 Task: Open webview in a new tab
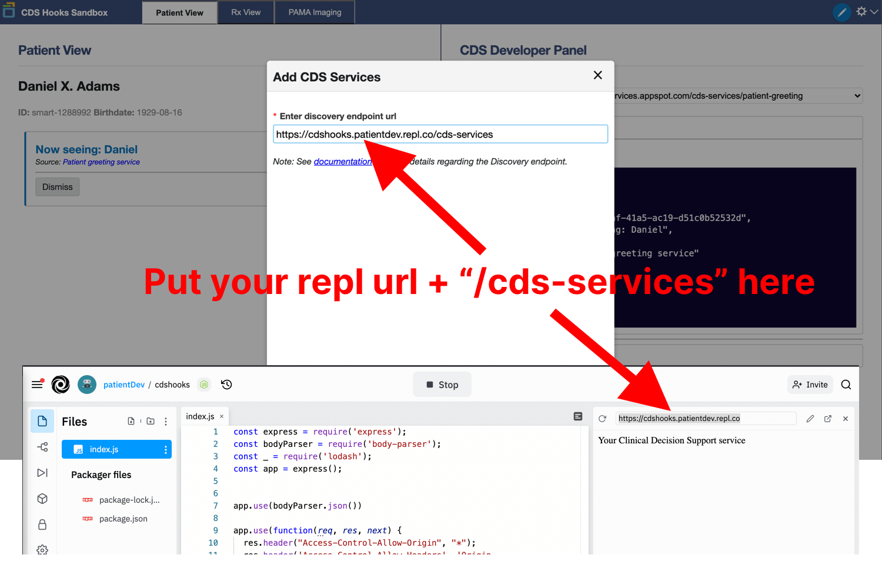click(828, 419)
